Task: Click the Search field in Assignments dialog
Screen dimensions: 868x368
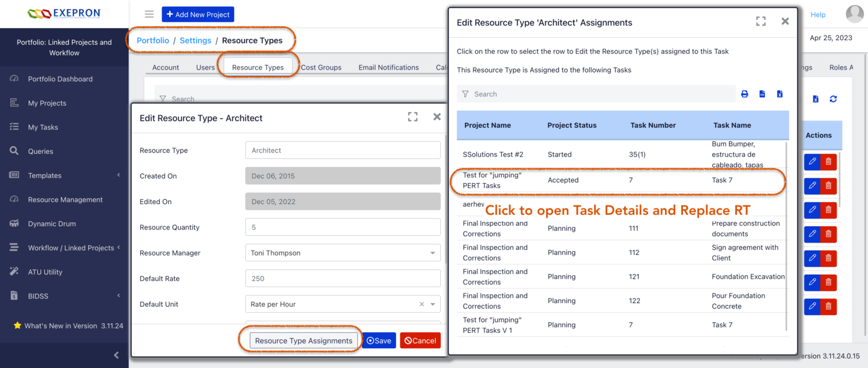Action: pos(596,94)
